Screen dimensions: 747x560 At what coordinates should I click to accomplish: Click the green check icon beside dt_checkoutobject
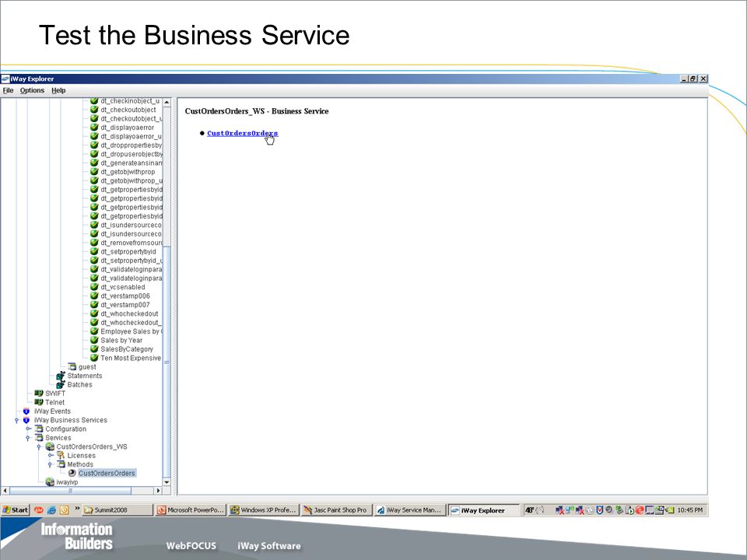click(94, 110)
